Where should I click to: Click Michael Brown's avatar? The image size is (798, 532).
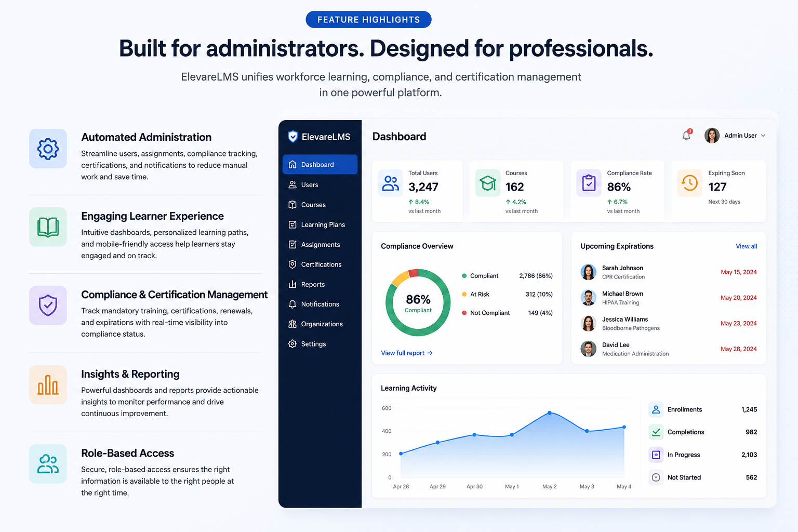pyautogui.click(x=588, y=298)
